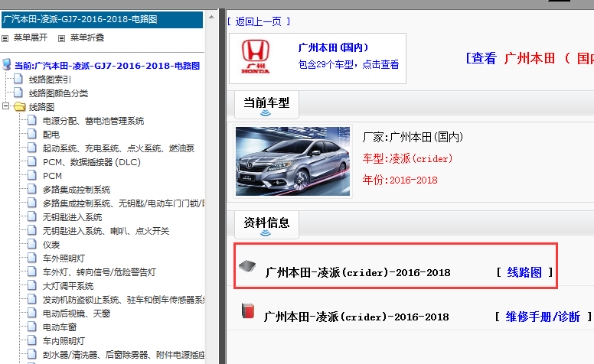Select 发动机防盗锁止系统 tree item
The height and width of the screenshot is (364, 594).
[x=123, y=300]
